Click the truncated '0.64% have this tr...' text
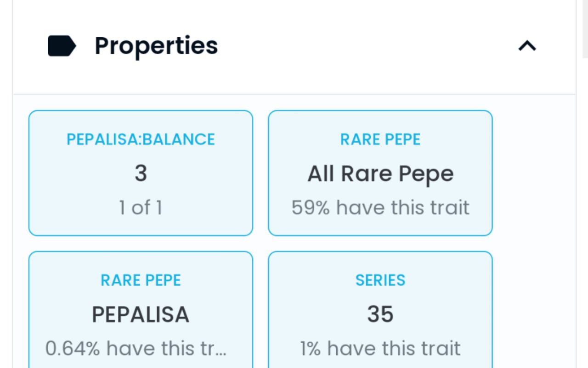 [136, 349]
